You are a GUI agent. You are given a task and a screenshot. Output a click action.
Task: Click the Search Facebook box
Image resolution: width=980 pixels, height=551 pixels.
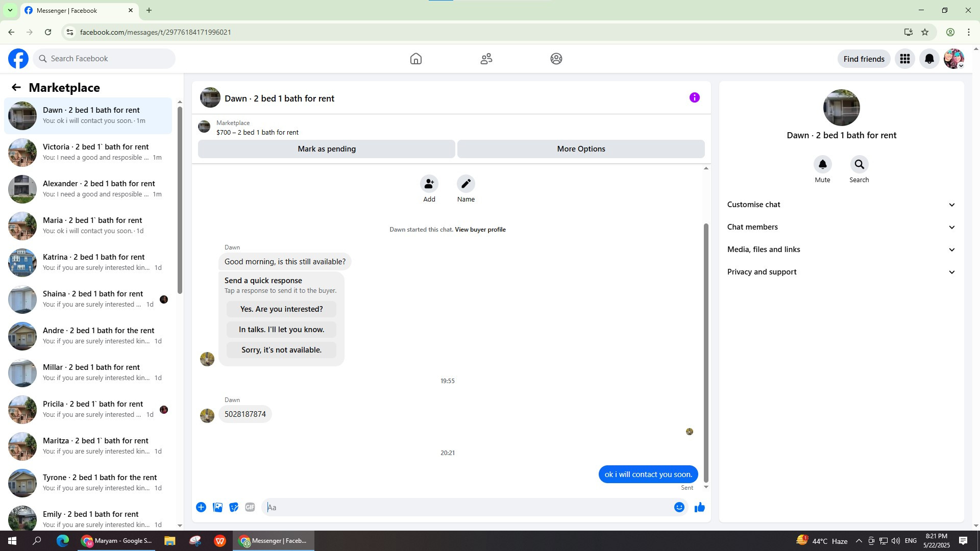tap(104, 59)
